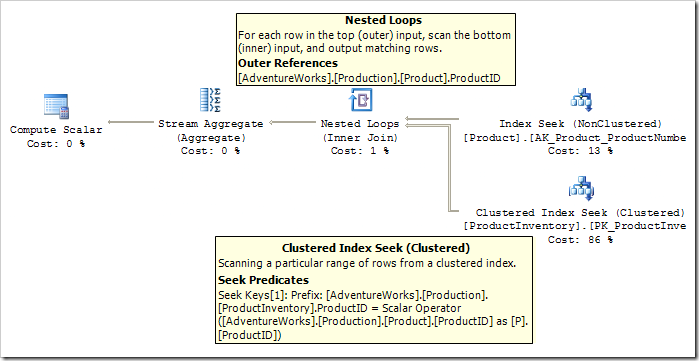Click the 'Outer References' heading in tooltip
This screenshot has width=699, height=361.
288,63
